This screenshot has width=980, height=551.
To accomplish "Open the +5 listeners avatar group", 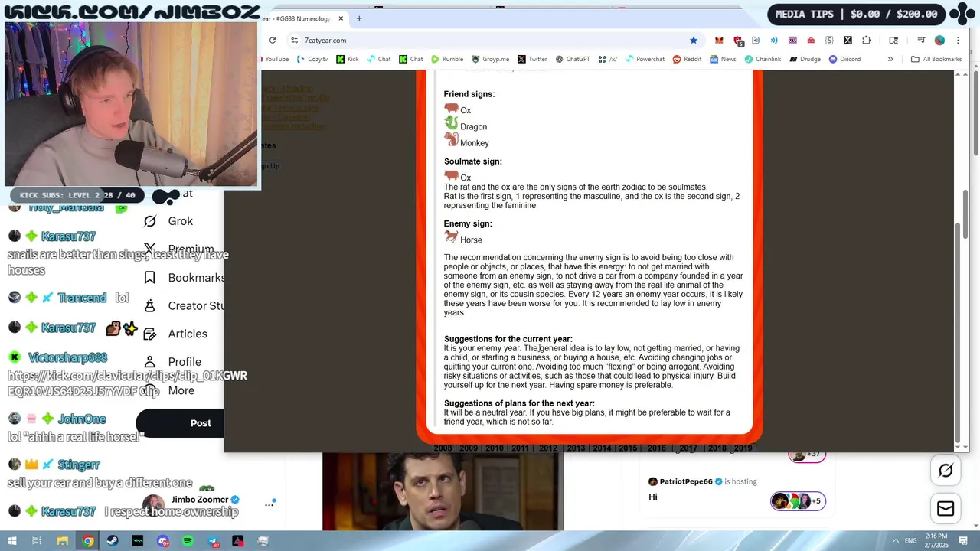I will click(797, 501).
